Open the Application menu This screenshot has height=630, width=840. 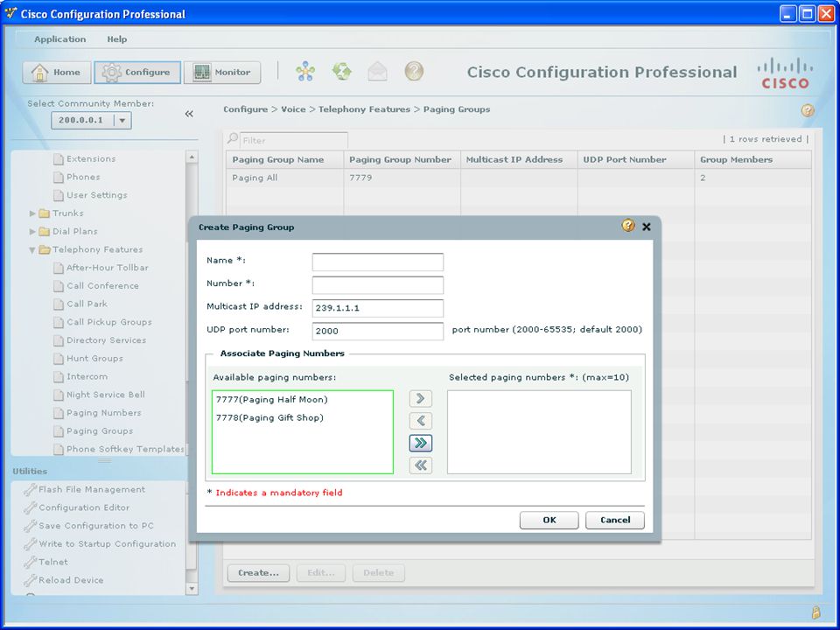[60, 39]
